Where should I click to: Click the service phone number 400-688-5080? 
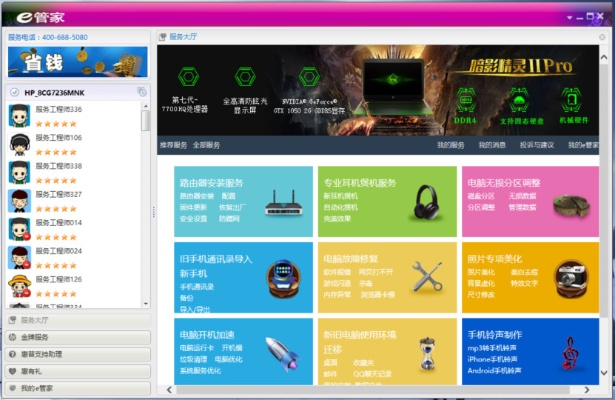point(65,37)
